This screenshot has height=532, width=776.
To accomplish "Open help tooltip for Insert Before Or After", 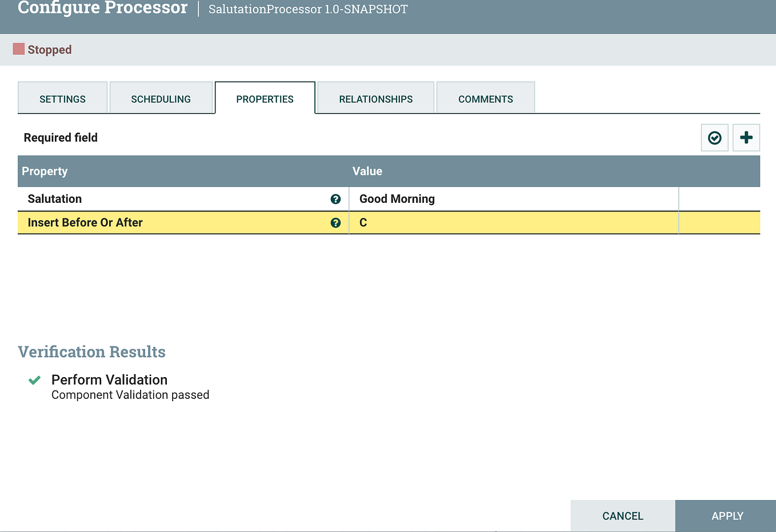I will 335,223.
